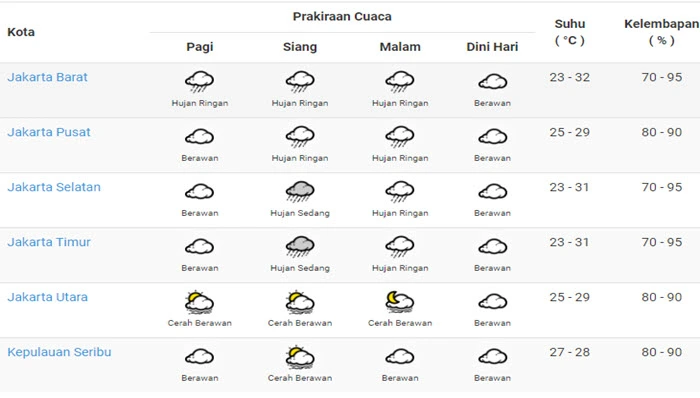700x398 pixels.
Task: Open the Jakarta Pusat city link
Action: pos(49,132)
